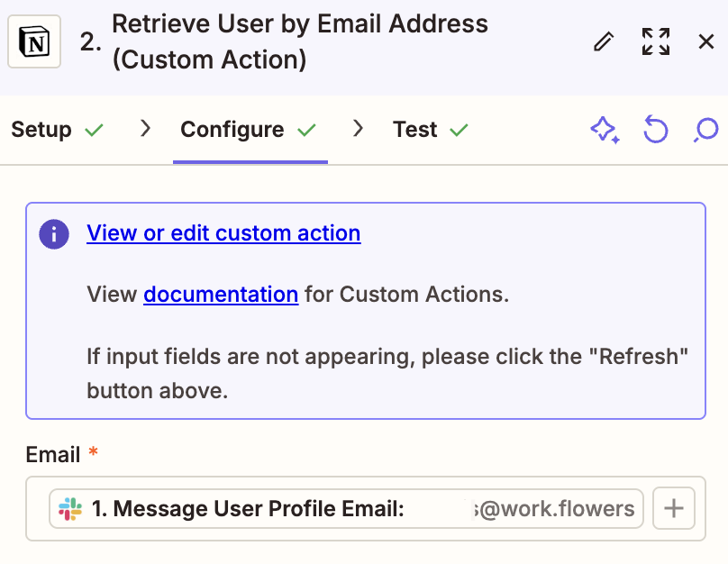The height and width of the screenshot is (564, 728).
Task: Click the step title "Retrieve User by Email Address"
Action: pos(300,24)
